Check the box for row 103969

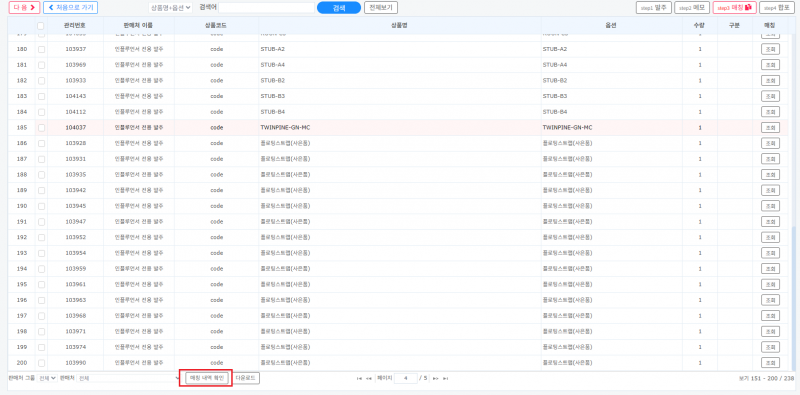click(x=41, y=65)
